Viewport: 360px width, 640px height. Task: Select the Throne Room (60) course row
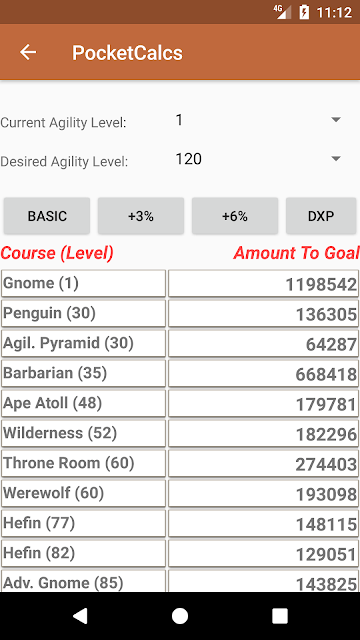click(x=83, y=463)
